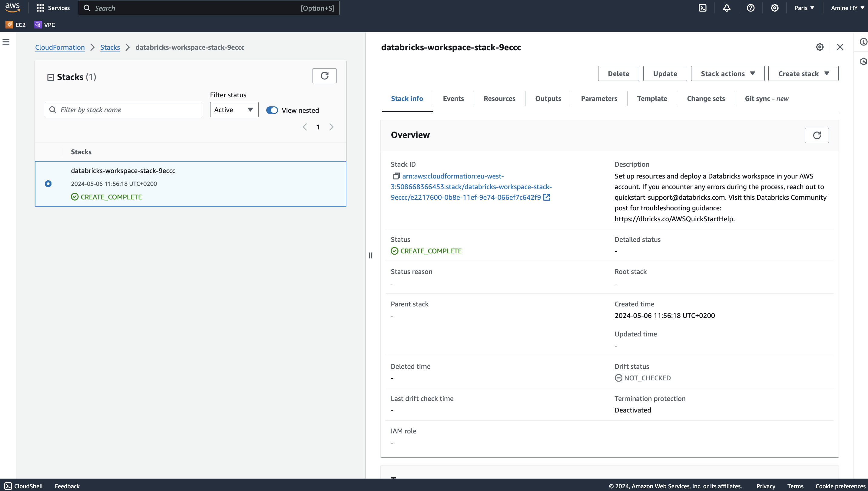Open the AWS home logo
868x491 pixels.
coord(12,8)
